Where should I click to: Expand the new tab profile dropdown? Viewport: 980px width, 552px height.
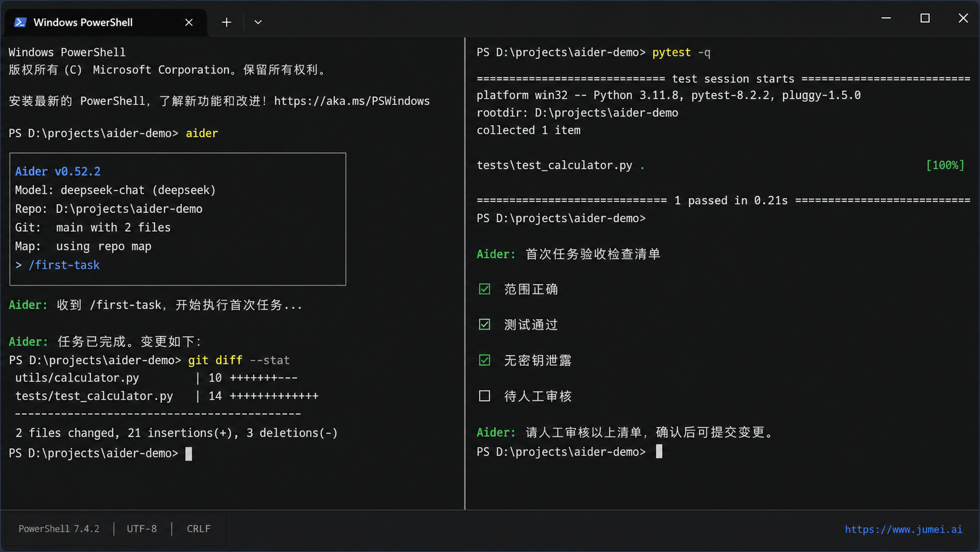pos(258,22)
